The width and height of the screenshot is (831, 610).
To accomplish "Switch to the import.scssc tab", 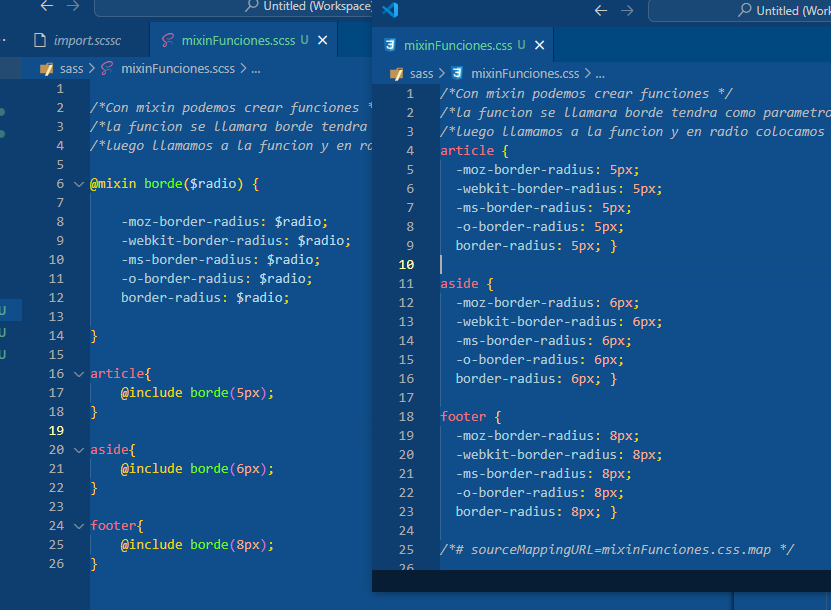I will tap(90, 40).
